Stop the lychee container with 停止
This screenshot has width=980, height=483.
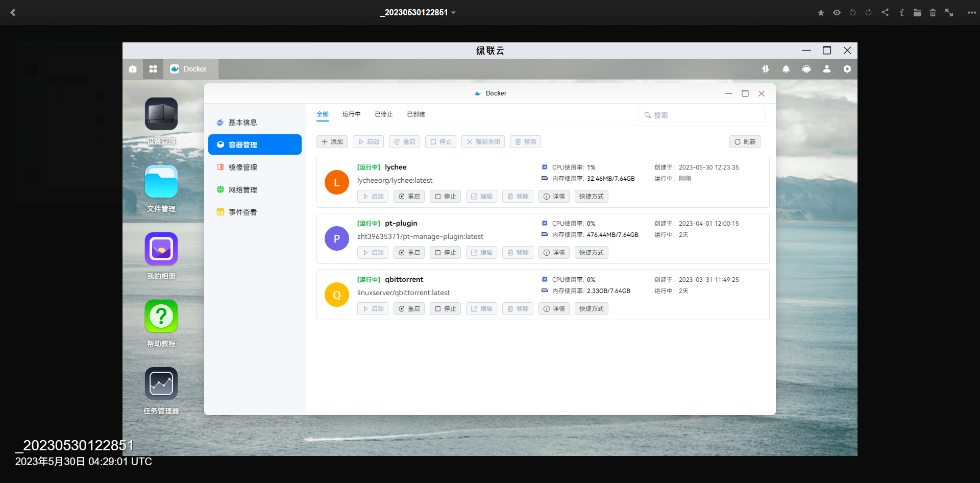445,197
